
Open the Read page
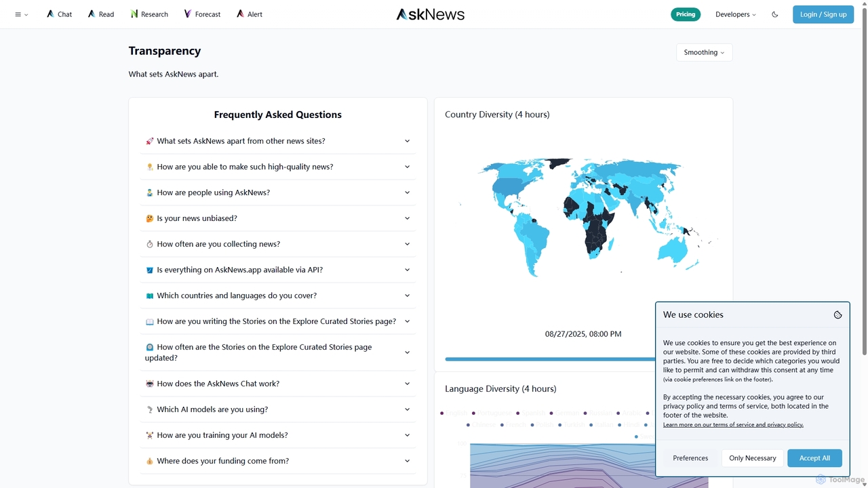coord(100,14)
